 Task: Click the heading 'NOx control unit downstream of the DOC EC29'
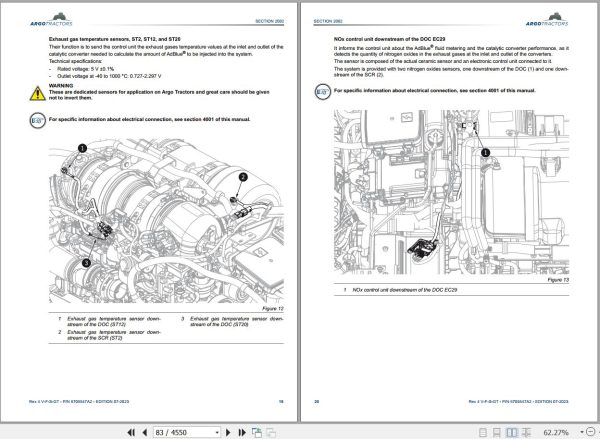[x=390, y=39]
